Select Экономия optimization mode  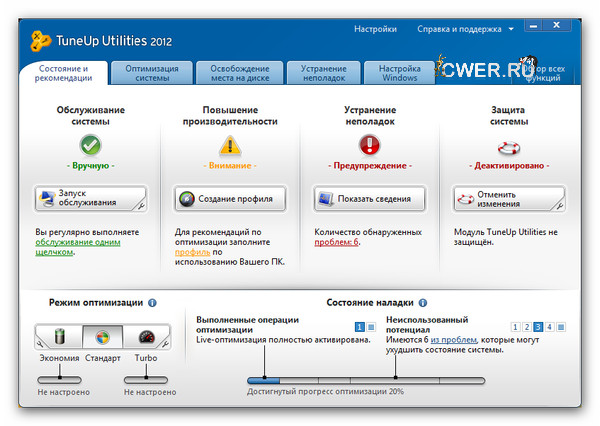[x=59, y=338]
